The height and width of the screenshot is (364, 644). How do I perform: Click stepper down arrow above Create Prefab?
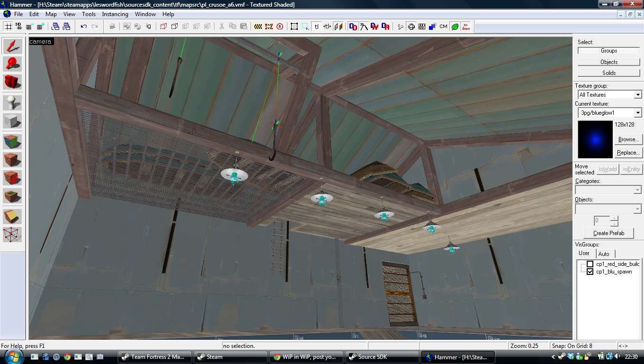coord(614,223)
